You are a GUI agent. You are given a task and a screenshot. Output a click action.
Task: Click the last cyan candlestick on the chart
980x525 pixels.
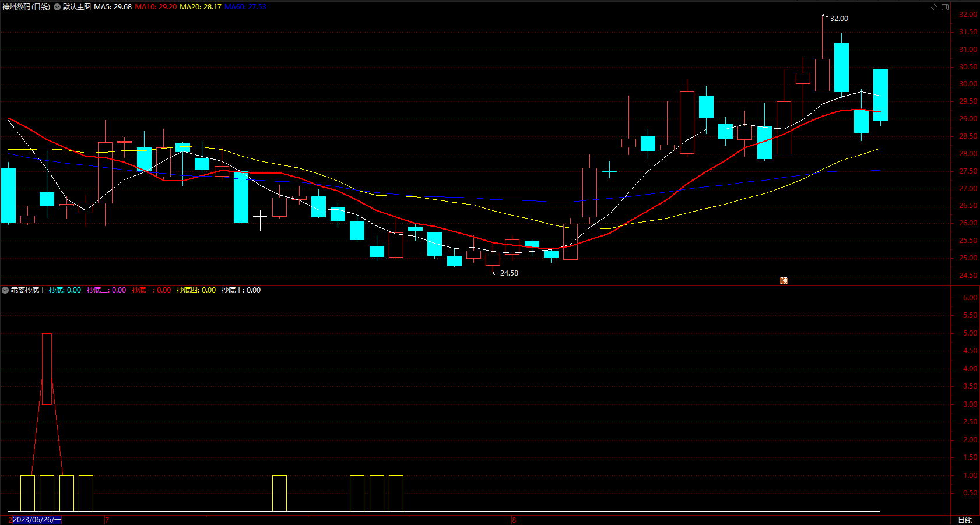(x=880, y=95)
